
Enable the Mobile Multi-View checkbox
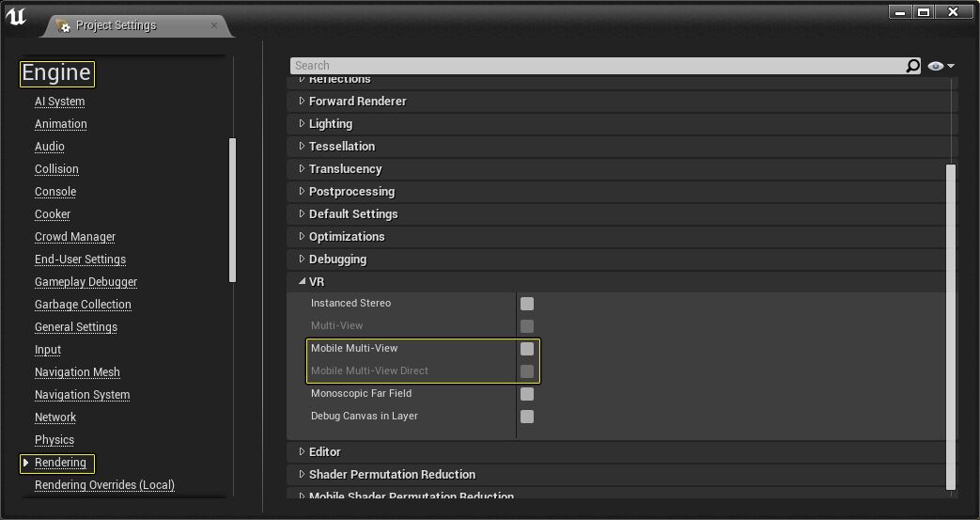pyautogui.click(x=527, y=349)
